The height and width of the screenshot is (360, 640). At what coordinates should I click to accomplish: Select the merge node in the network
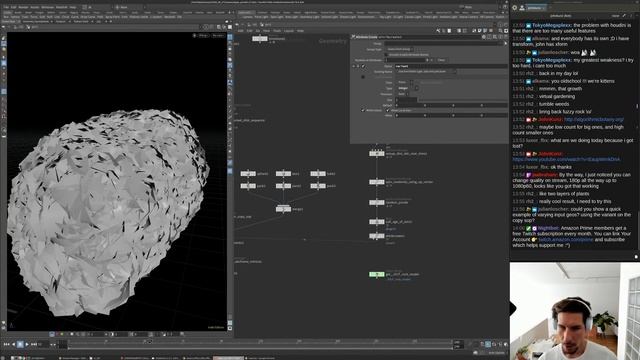[x=283, y=209]
